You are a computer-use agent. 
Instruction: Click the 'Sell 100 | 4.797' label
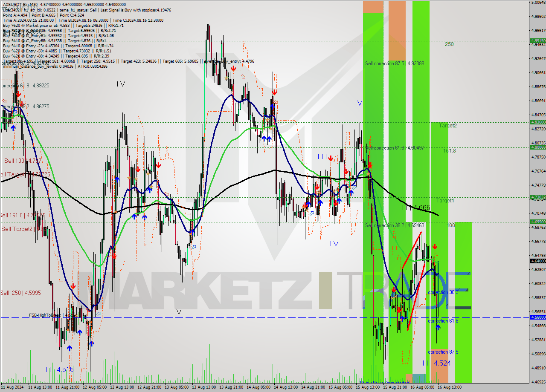23,161
